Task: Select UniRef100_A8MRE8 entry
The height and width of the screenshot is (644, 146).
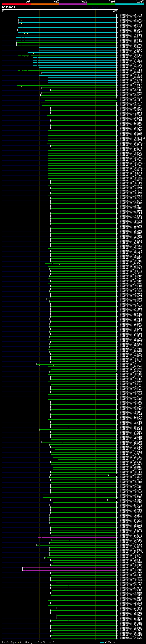Action: click(x=131, y=55)
